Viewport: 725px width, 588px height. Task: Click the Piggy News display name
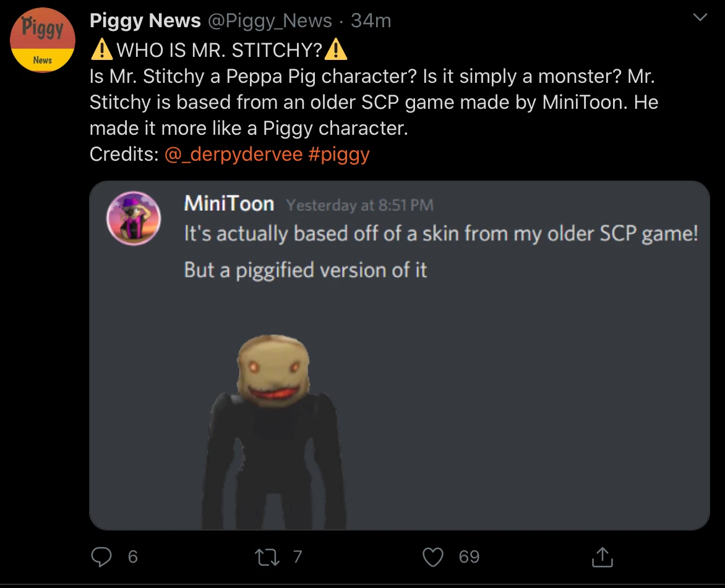click(x=144, y=20)
